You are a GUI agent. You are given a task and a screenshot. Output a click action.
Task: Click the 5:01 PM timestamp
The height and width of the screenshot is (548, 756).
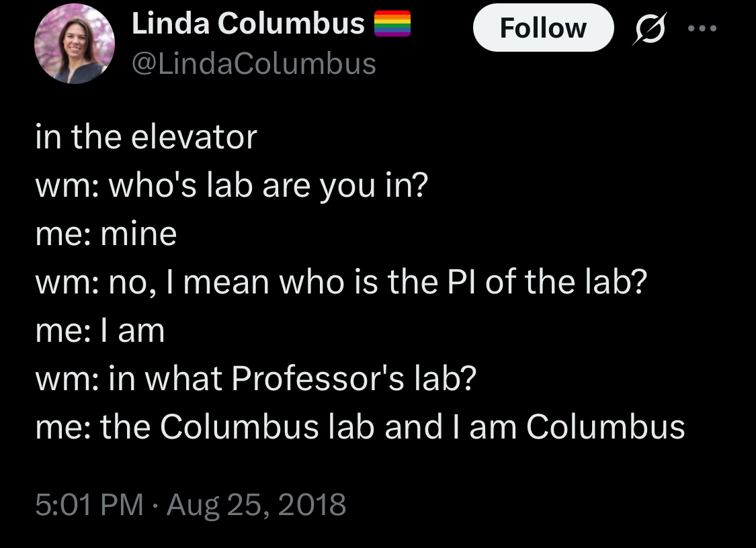point(89,504)
